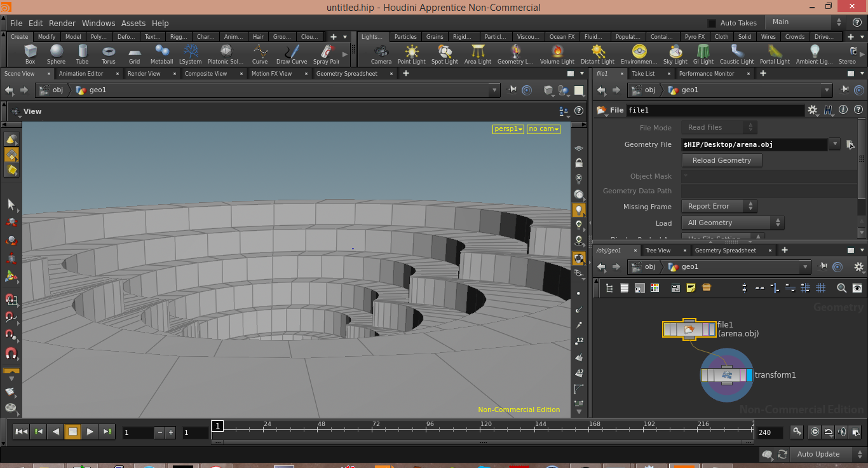
Task: Toggle the viewport lighting bulb button
Action: [578, 209]
